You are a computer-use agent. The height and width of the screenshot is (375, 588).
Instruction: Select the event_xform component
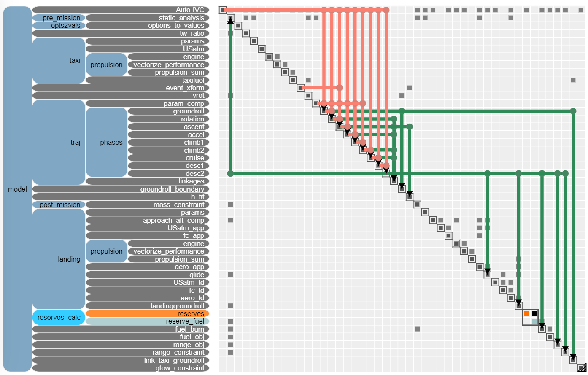tap(121, 88)
